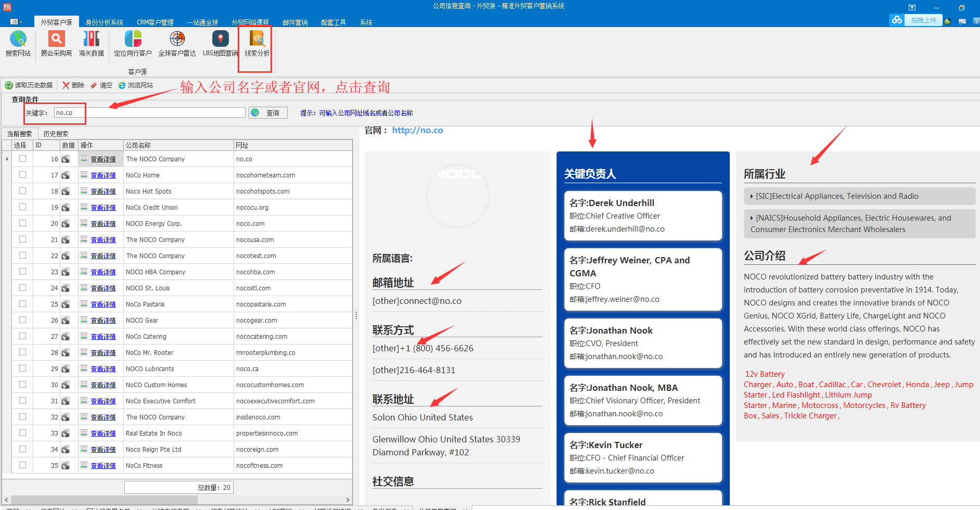
Task: Click data icon for NoCo Credit Union row
Action: pyautogui.click(x=66, y=208)
